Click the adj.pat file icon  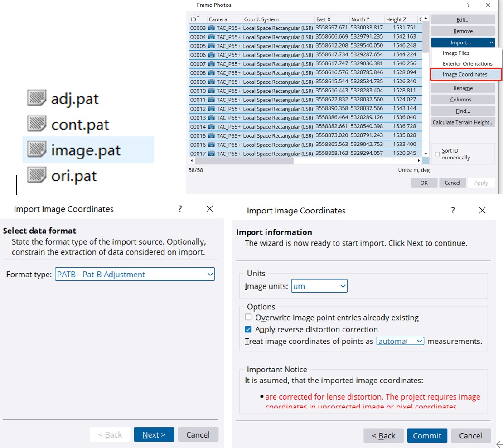[37, 98]
